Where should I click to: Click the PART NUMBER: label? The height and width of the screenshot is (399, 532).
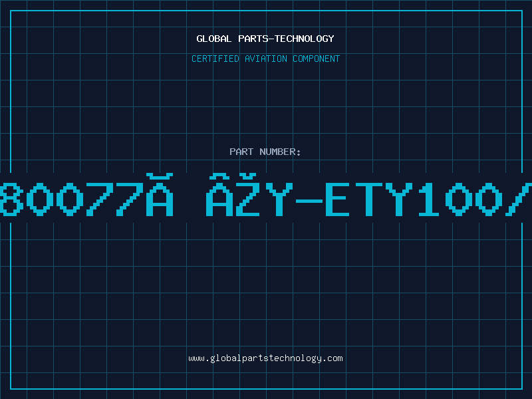pyautogui.click(x=265, y=152)
